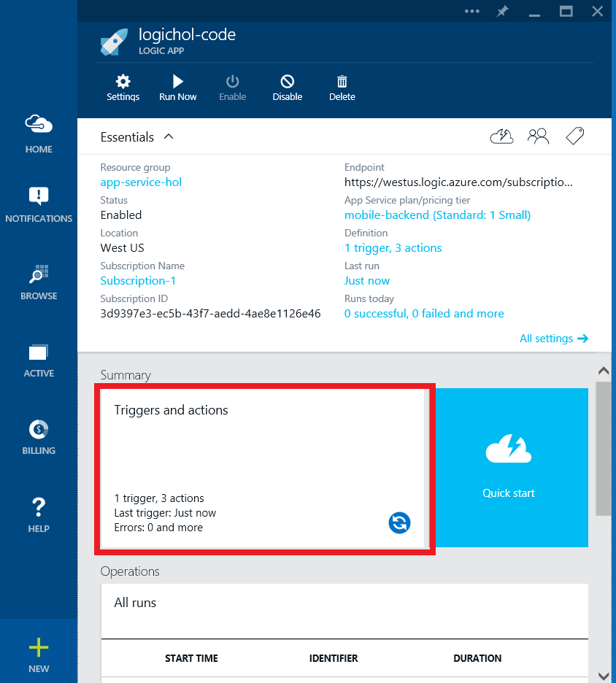Pin the blade with the pin icon
This screenshot has height=683, width=616.
502,12
